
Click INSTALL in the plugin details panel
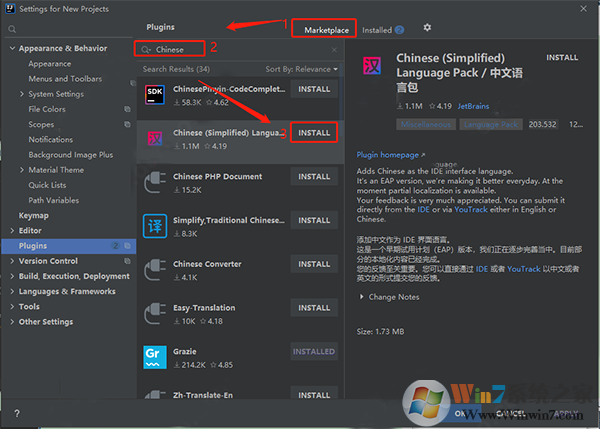click(x=562, y=57)
